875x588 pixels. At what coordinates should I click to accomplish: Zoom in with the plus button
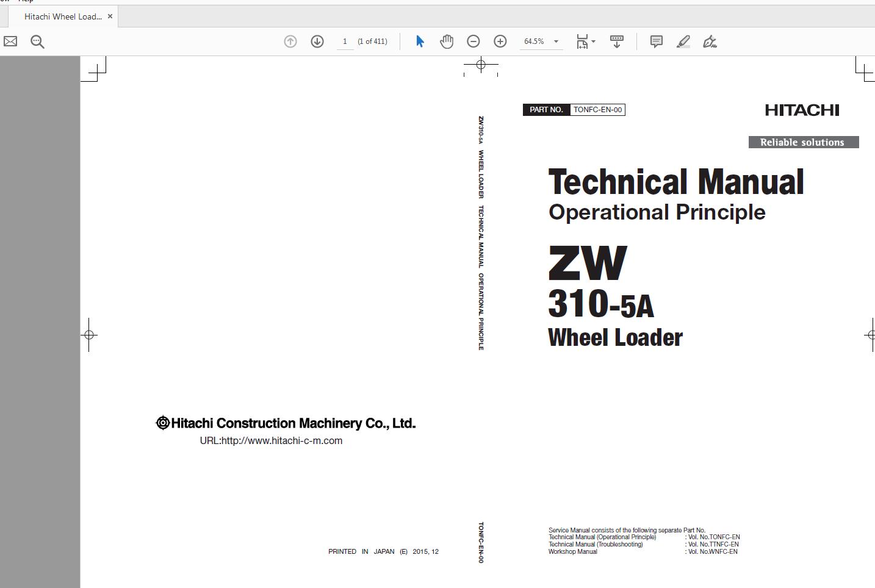pos(500,41)
